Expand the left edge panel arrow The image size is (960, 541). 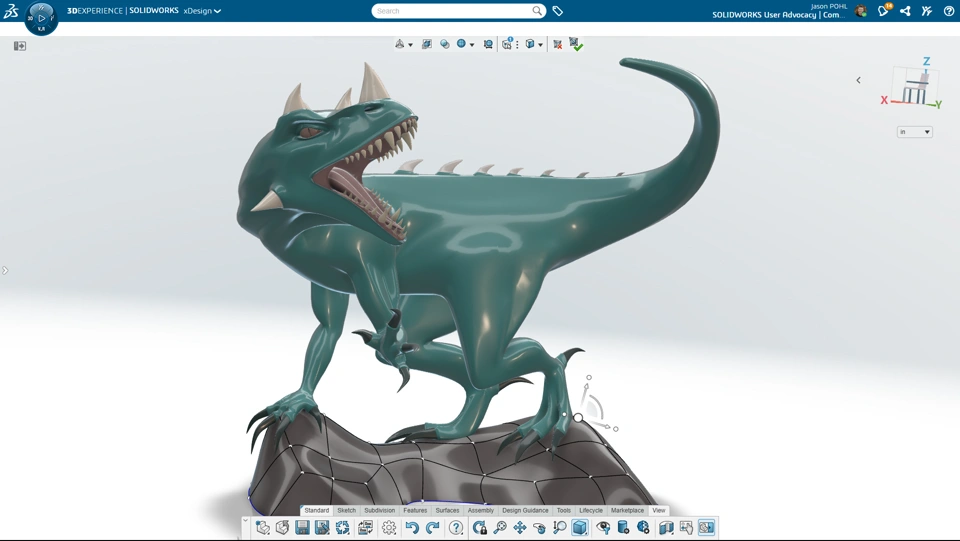tap(5, 270)
